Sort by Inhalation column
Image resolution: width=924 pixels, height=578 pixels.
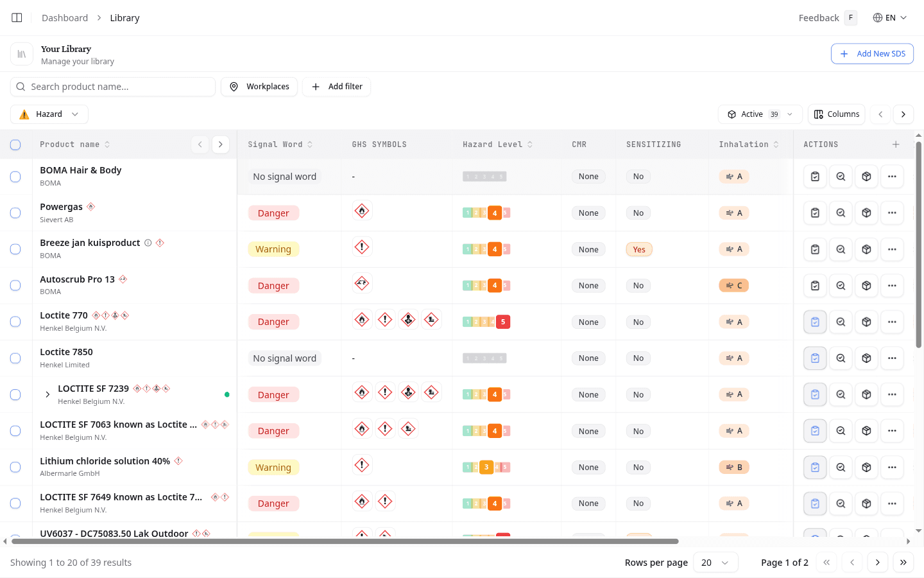749,144
